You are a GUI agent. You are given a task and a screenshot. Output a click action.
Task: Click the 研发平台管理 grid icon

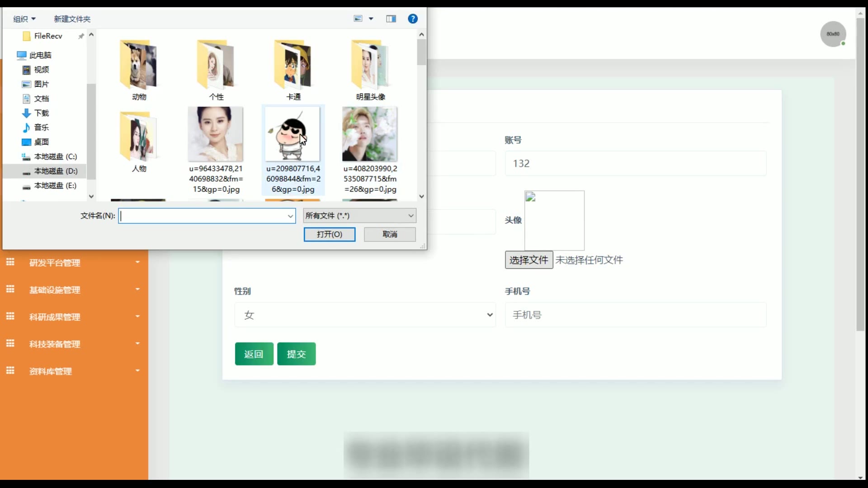click(10, 262)
